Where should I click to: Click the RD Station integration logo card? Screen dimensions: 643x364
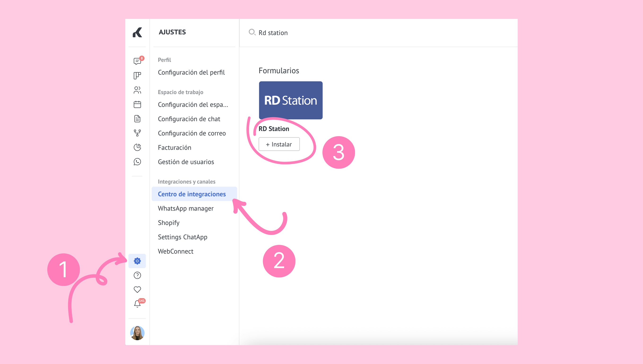point(291,100)
